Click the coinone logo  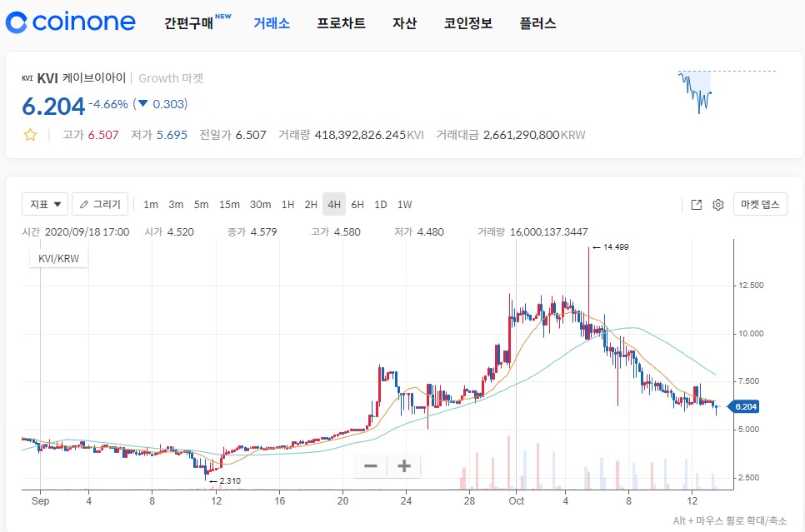tap(70, 22)
